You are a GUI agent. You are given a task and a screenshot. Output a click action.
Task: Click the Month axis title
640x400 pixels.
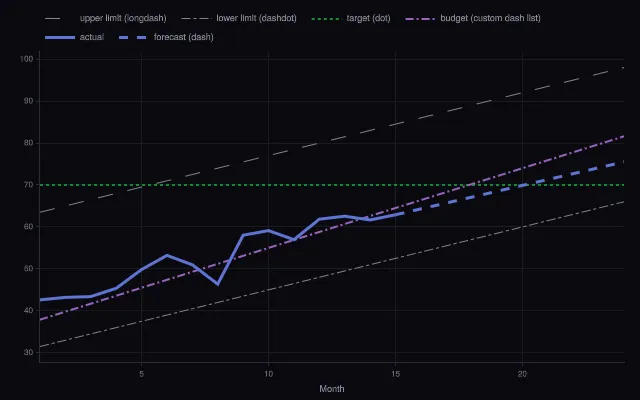(331, 389)
